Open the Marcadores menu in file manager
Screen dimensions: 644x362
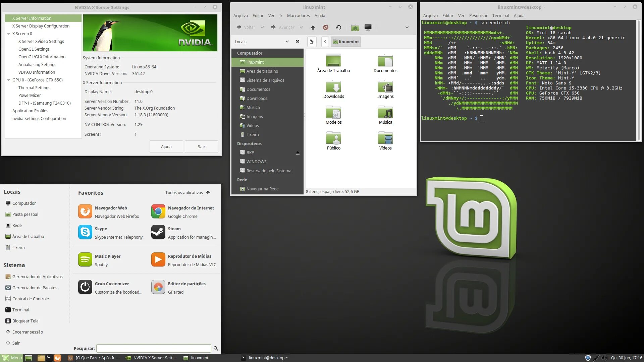click(x=298, y=16)
